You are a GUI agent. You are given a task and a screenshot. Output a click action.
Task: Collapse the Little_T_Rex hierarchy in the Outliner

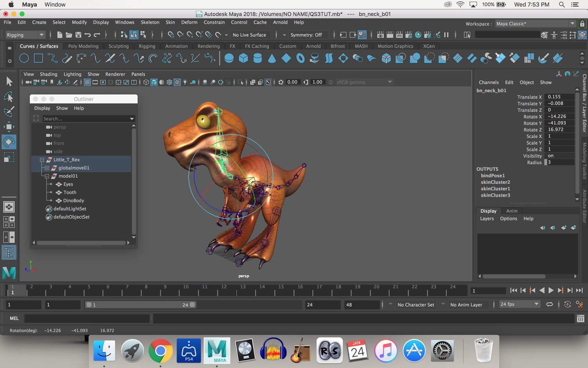42,160
